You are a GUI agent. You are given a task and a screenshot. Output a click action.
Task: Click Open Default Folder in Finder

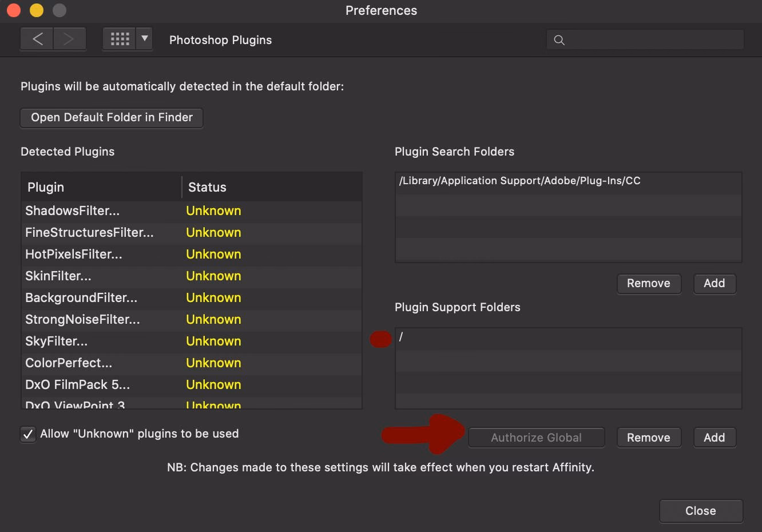coord(112,118)
